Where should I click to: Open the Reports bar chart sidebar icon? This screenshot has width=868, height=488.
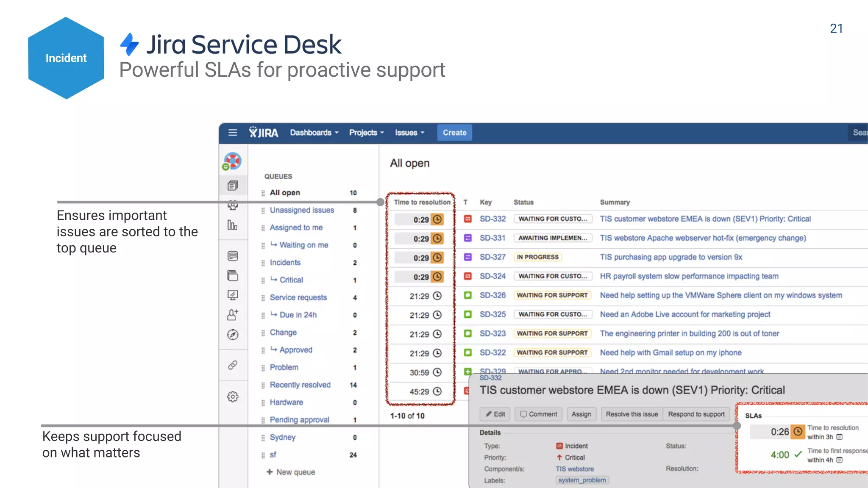click(232, 225)
